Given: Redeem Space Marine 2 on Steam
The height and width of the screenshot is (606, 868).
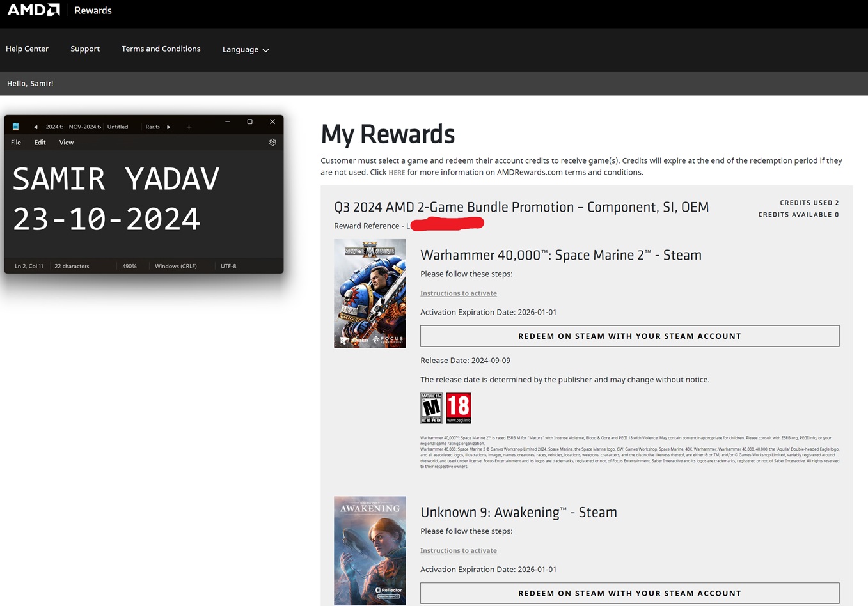Looking at the screenshot, I should point(629,336).
